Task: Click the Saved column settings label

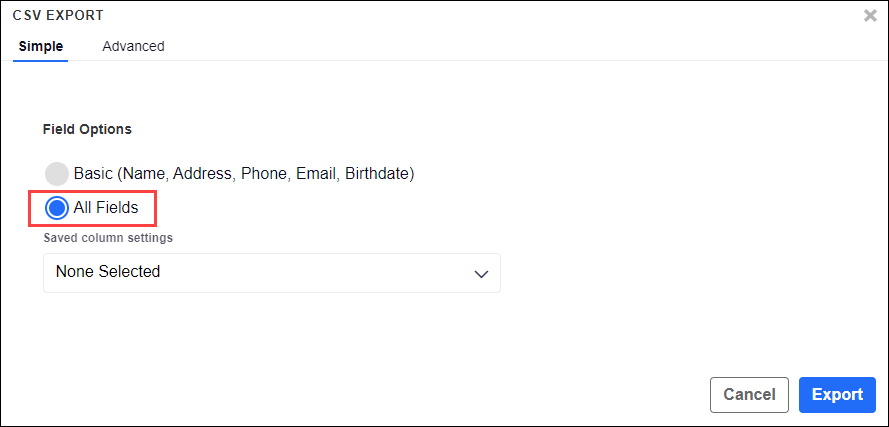Action: coord(108,238)
